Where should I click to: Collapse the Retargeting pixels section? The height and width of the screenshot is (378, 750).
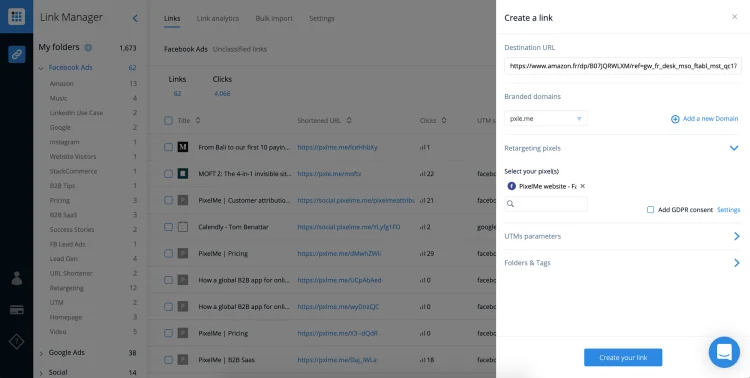point(734,148)
